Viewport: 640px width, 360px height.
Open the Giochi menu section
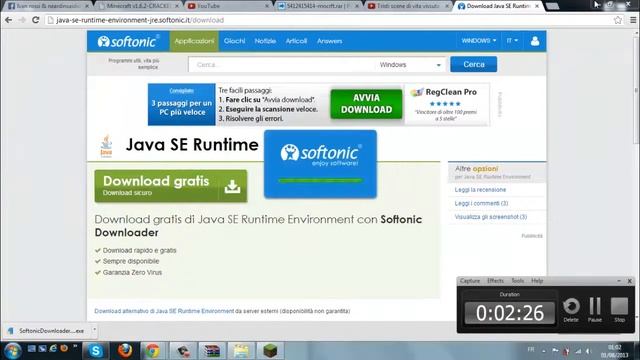click(x=234, y=41)
